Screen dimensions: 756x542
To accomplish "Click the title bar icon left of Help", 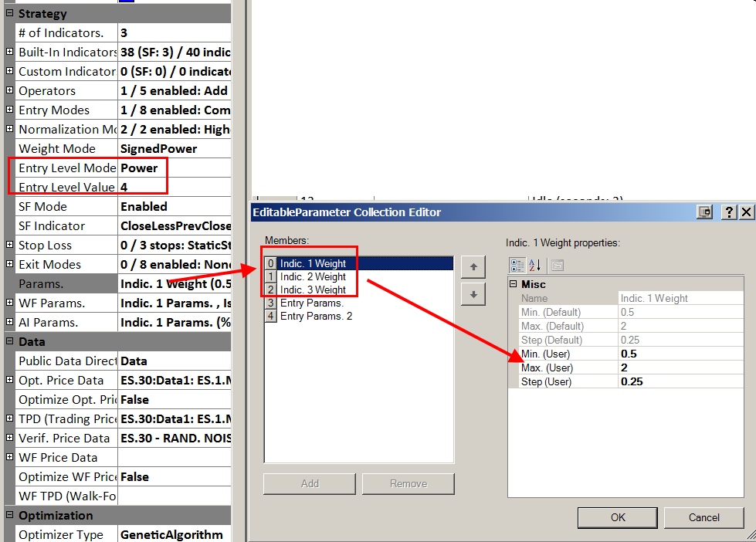I will point(704,212).
